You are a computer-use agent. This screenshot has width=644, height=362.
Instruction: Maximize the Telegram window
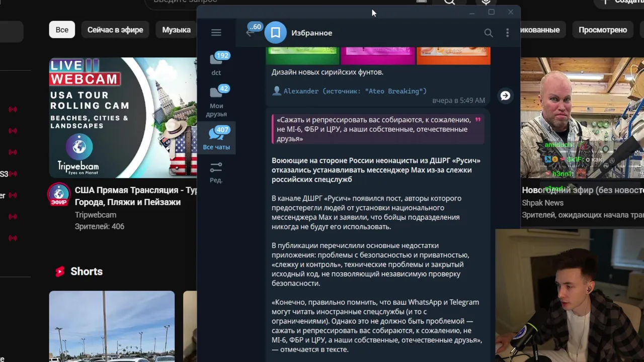point(492,12)
